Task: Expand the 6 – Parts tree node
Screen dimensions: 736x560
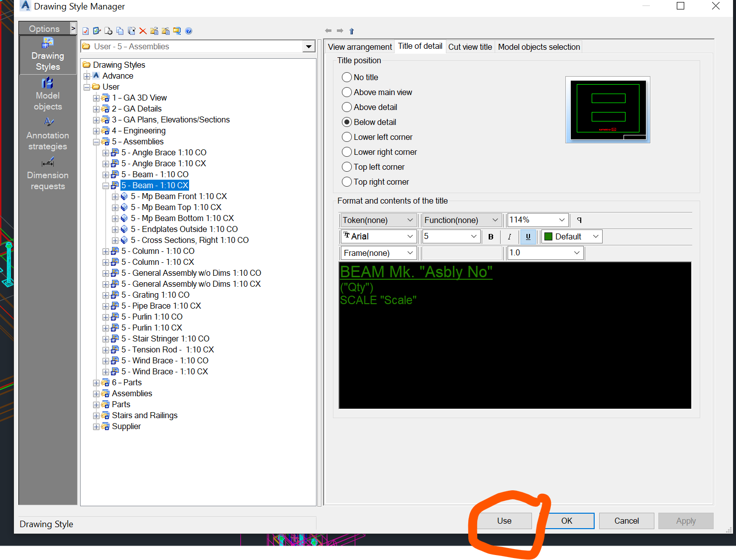Action: click(x=97, y=382)
